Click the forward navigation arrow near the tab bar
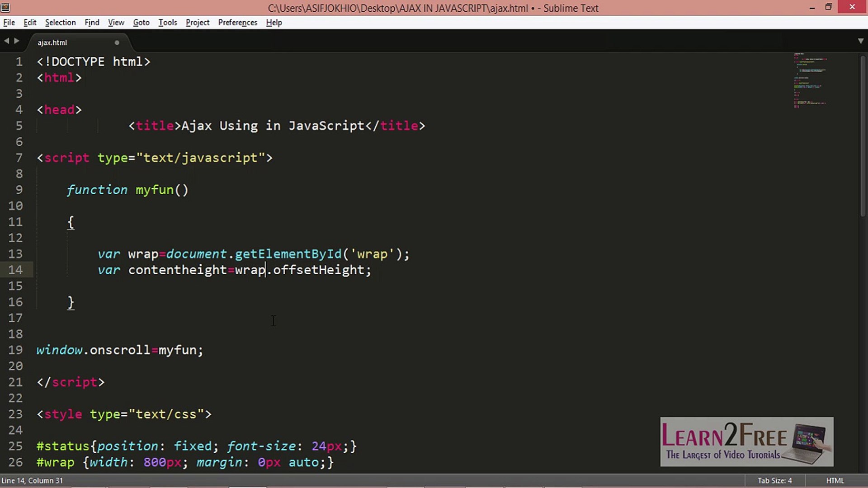868x488 pixels. (17, 41)
